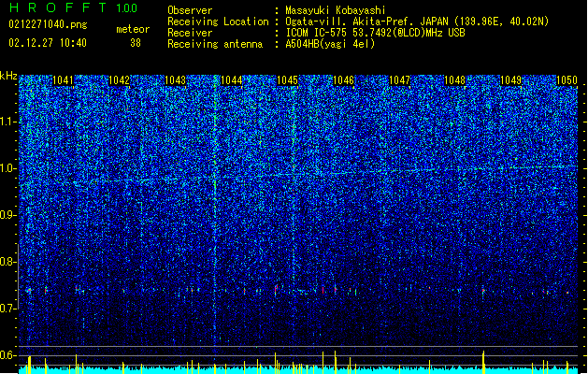Click the 'Observer' label

[x=190, y=10]
